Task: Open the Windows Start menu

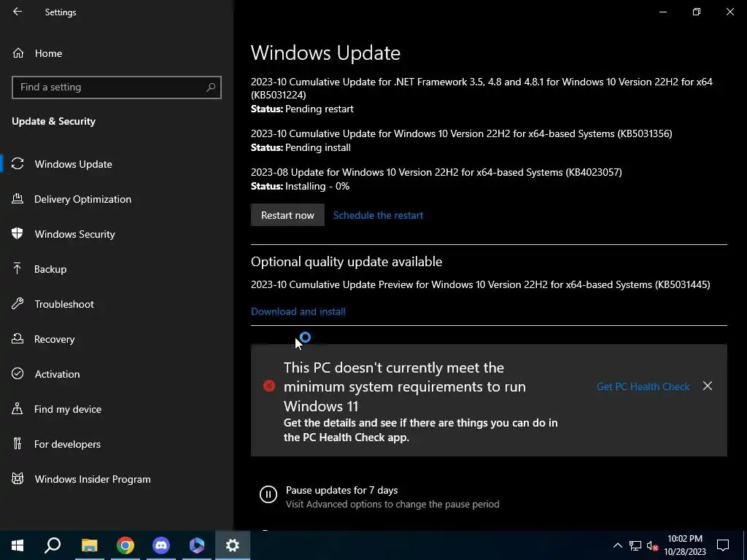Action: click(x=18, y=545)
